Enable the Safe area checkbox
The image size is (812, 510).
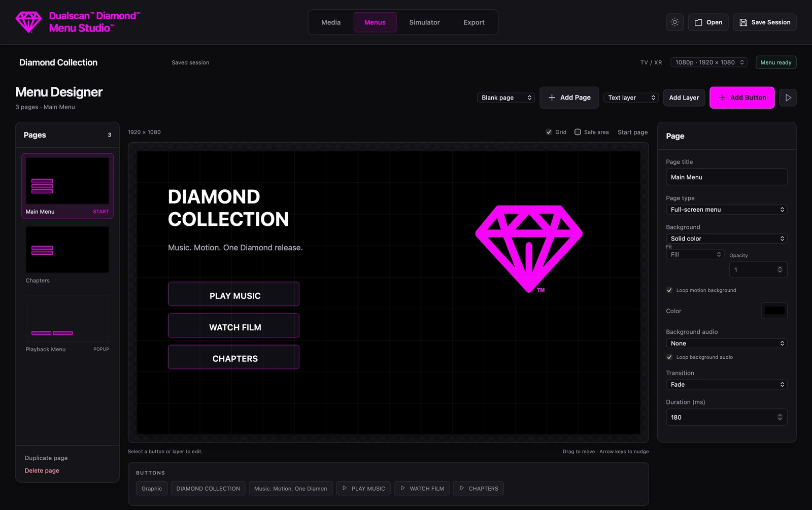click(578, 132)
